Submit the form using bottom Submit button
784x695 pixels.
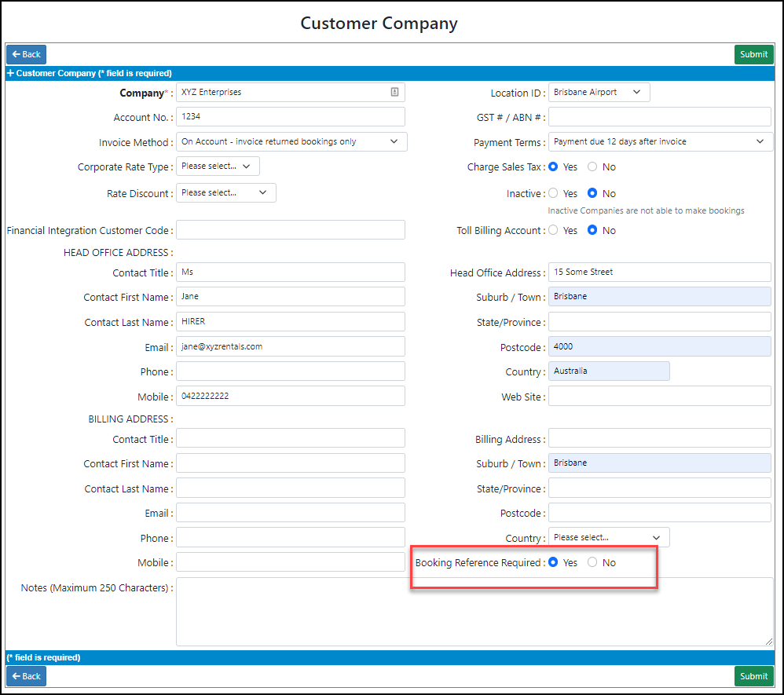[753, 676]
